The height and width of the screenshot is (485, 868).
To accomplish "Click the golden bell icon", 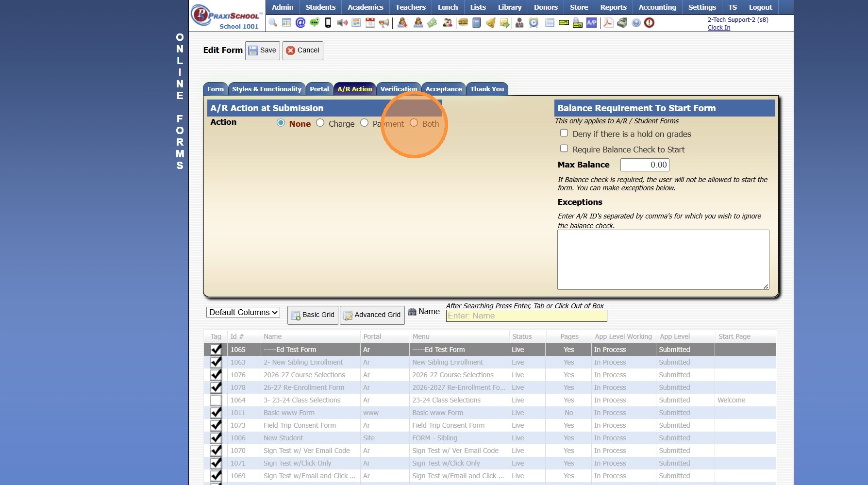I will pos(491,23).
